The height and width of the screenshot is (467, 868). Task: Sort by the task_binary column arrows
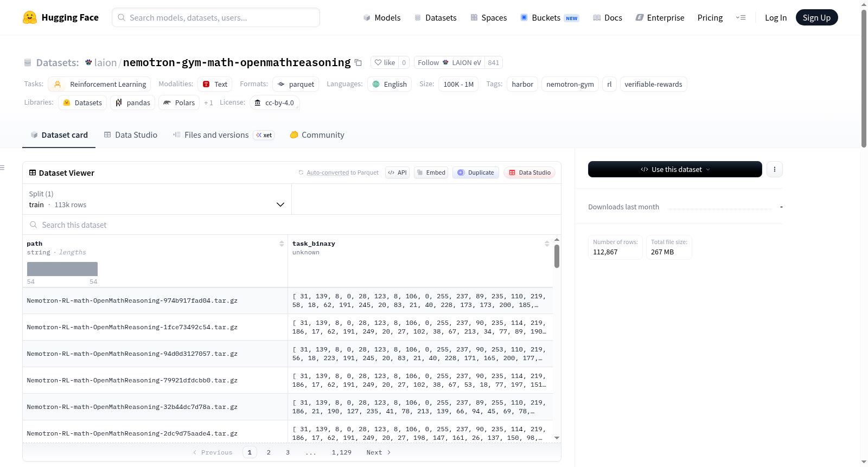(547, 244)
